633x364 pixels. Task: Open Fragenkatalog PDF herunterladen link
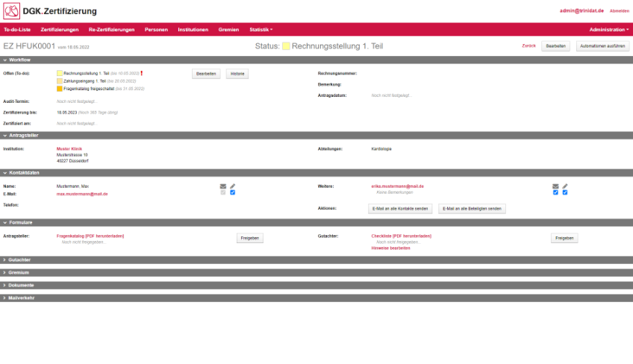(x=90, y=236)
